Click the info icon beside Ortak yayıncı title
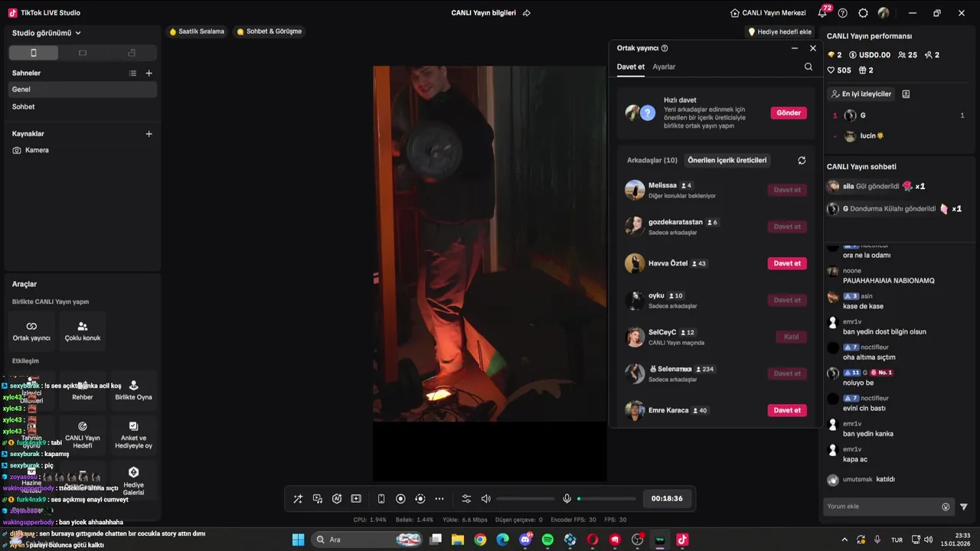Image resolution: width=980 pixels, height=551 pixels. point(665,48)
